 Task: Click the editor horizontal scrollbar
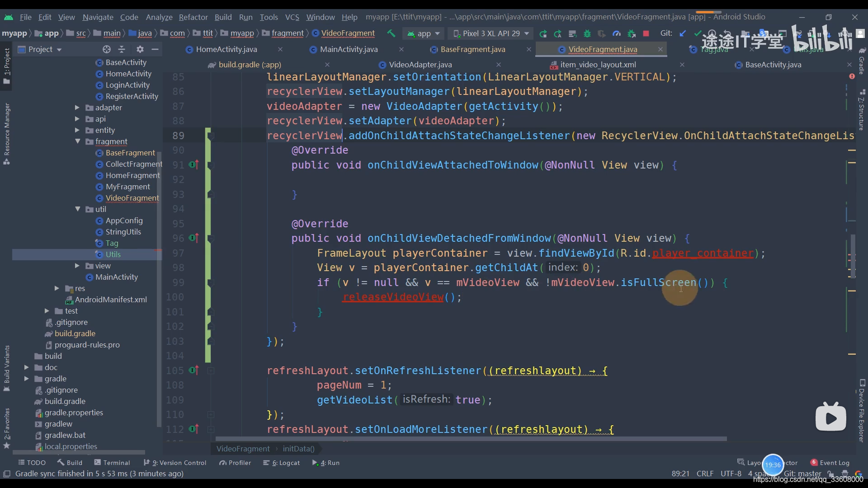[471, 439]
